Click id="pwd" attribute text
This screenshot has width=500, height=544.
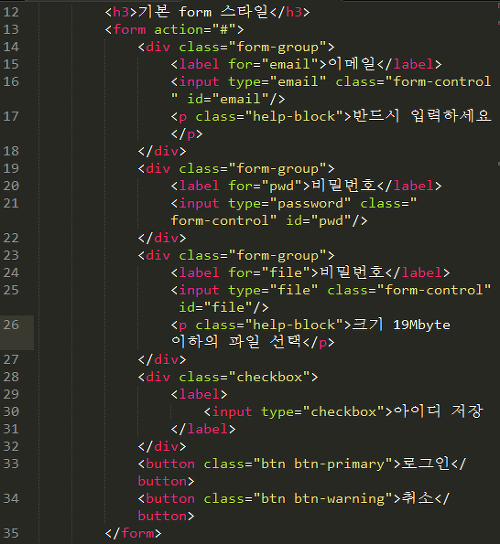click(x=318, y=221)
